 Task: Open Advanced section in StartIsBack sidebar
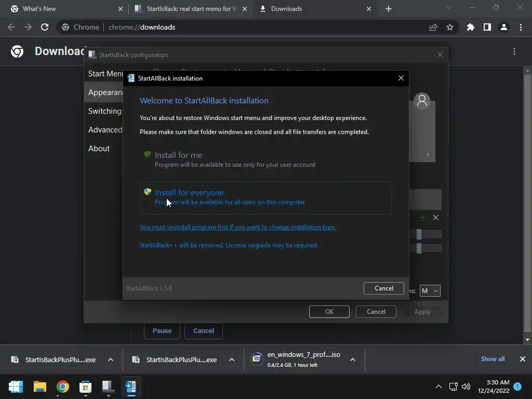(104, 129)
